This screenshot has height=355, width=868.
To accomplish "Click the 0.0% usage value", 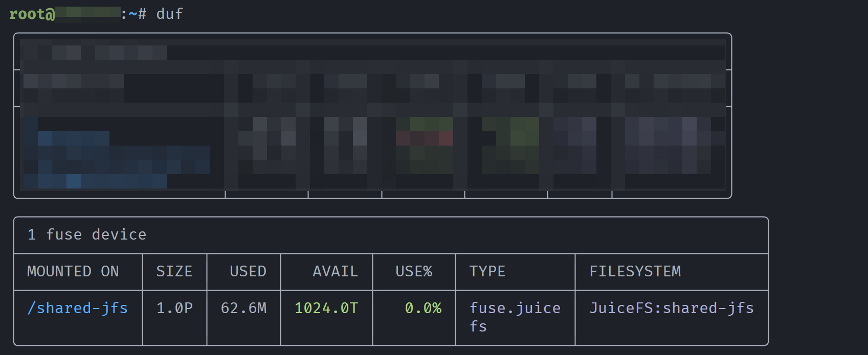I will 423,309.
